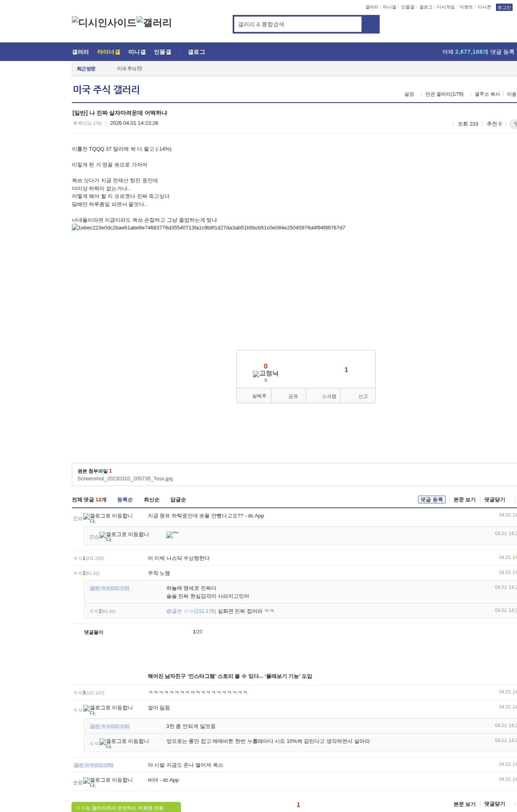Click commenter ㅇㅇ3(121.147)
The image size is (517, 812).
pos(89,693)
